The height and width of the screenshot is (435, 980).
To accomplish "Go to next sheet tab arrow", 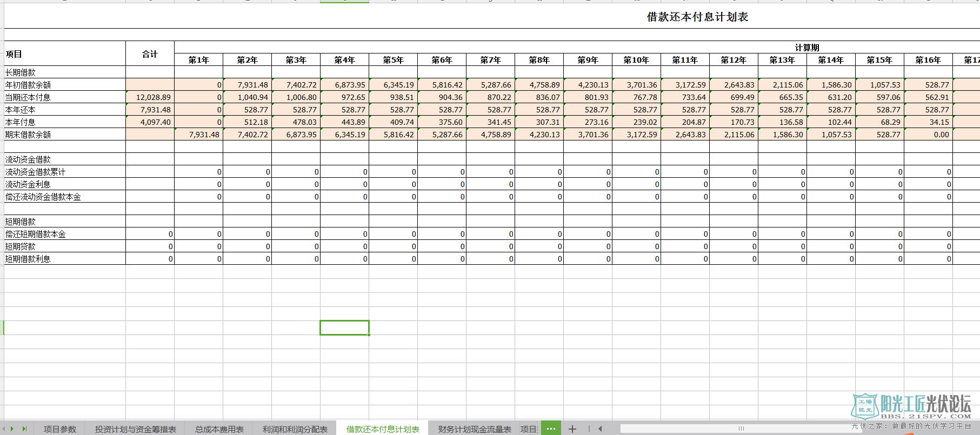I will [12, 429].
